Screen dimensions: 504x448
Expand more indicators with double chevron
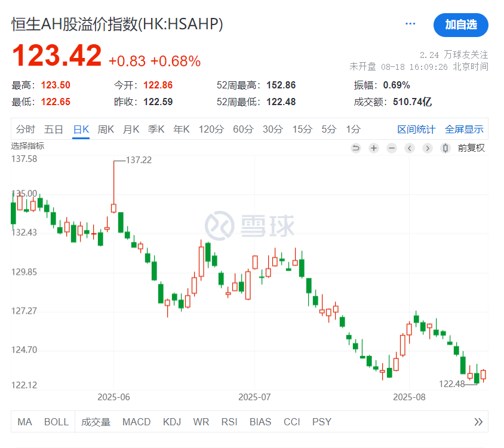478,422
